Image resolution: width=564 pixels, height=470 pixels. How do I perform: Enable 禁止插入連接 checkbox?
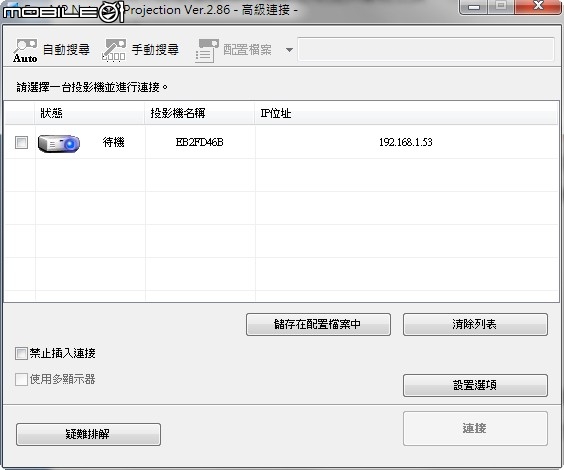pos(21,353)
